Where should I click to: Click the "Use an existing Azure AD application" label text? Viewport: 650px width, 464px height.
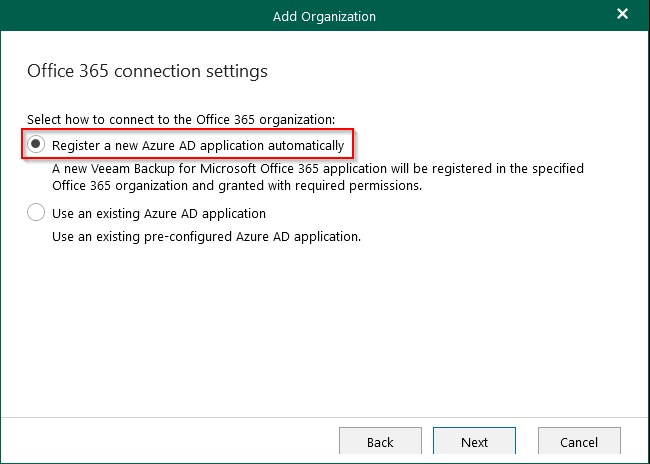pos(159,214)
